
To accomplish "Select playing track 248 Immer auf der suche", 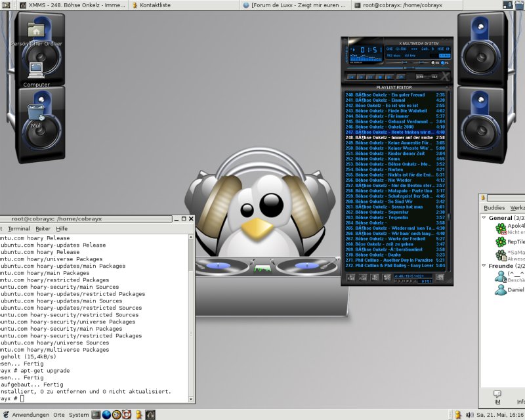I will tap(395, 138).
